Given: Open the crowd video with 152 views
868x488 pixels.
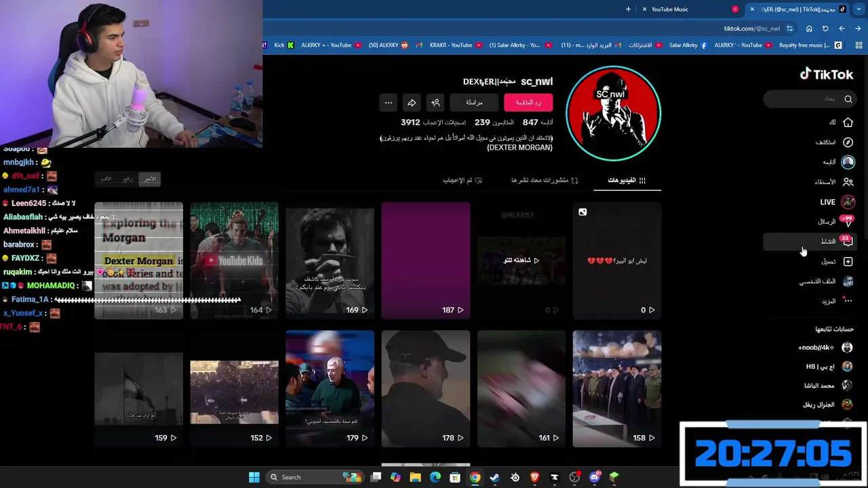Looking at the screenshot, I should pos(234,388).
